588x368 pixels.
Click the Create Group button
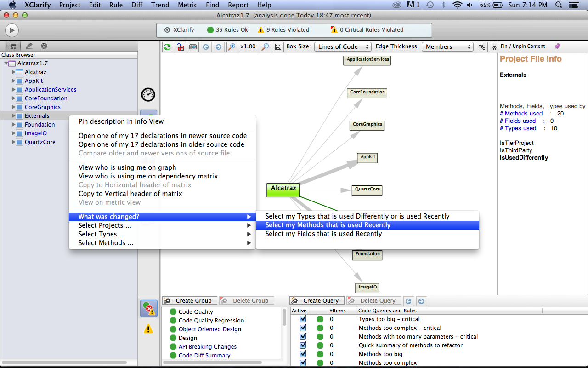click(189, 301)
